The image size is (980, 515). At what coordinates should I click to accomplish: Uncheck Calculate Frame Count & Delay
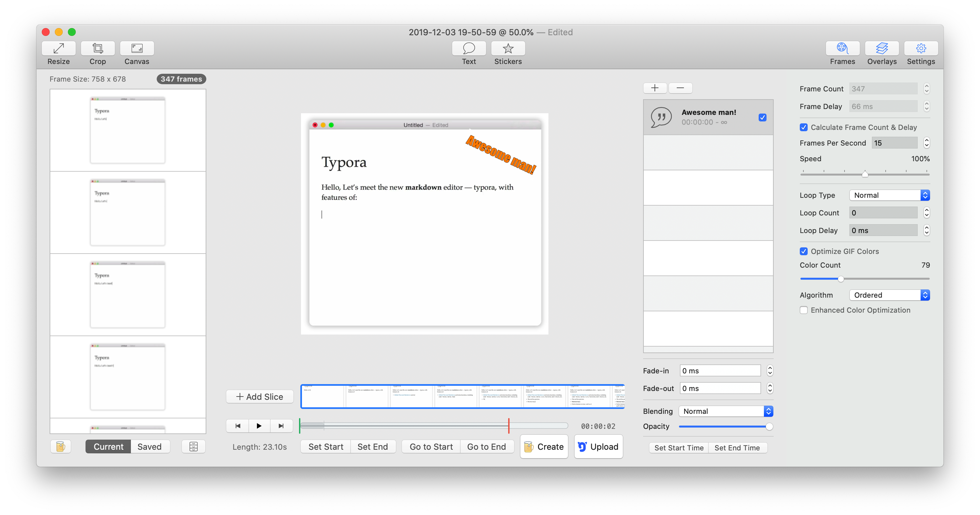click(803, 127)
